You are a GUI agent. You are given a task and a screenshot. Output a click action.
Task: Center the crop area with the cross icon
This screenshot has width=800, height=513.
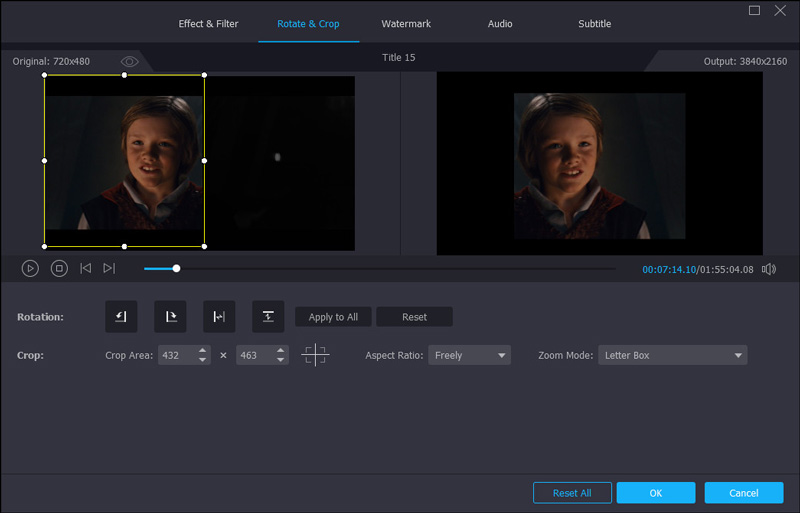click(315, 355)
